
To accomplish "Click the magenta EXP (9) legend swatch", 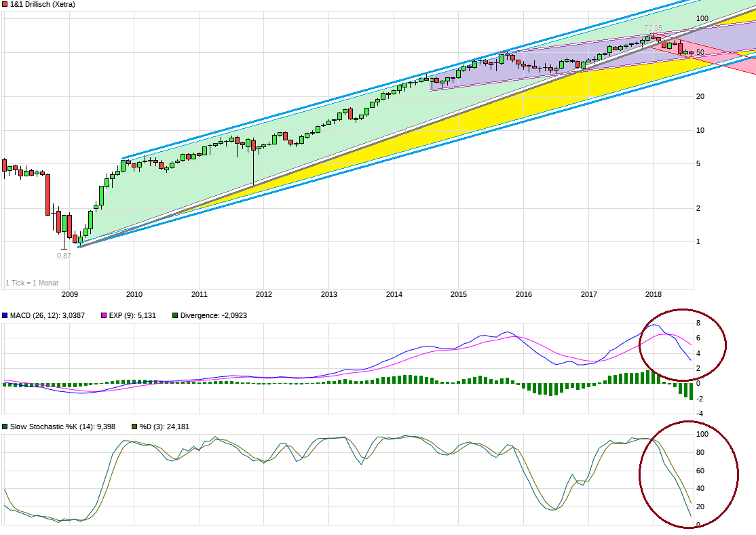I will [x=104, y=315].
